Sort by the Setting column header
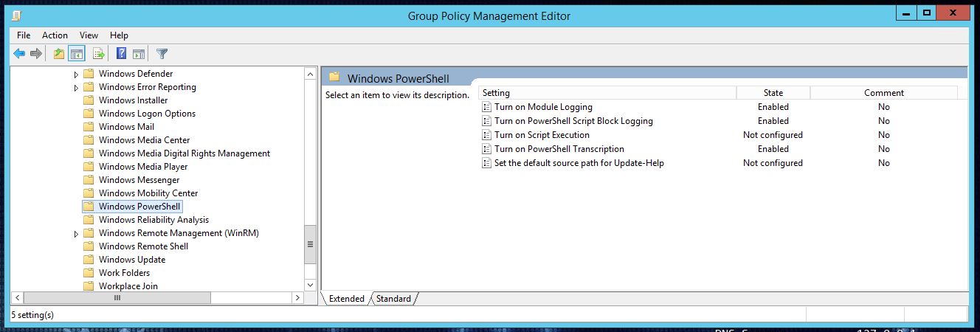This screenshot has width=980, height=332. click(x=607, y=93)
